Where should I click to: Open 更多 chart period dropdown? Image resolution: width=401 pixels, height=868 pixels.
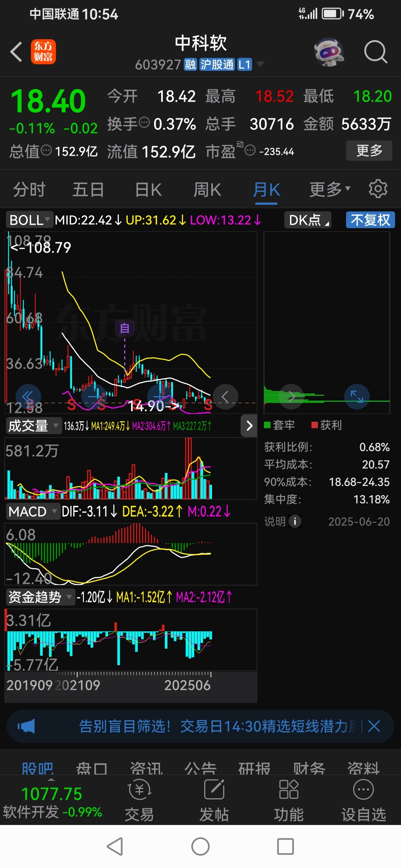tap(330, 189)
